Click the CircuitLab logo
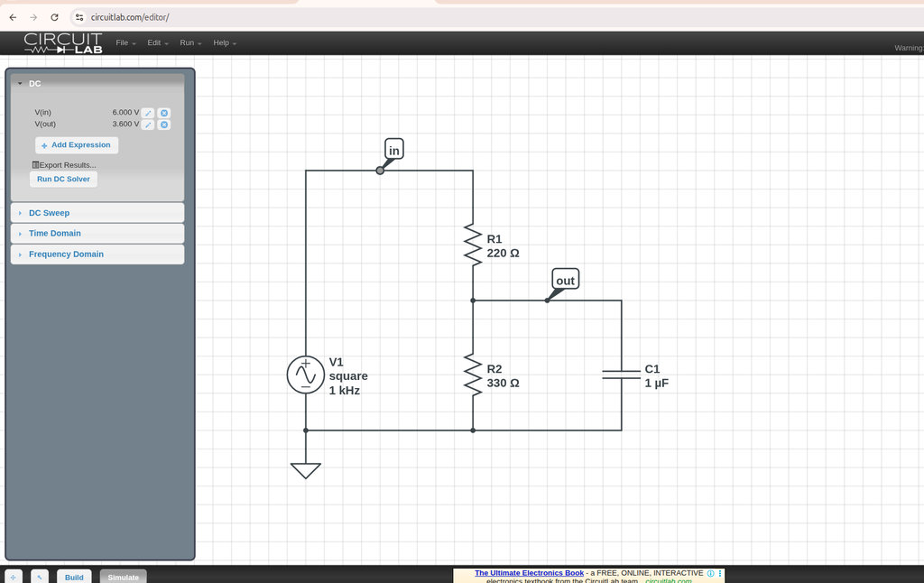Screen dimensions: 924x583 pyautogui.click(x=63, y=43)
